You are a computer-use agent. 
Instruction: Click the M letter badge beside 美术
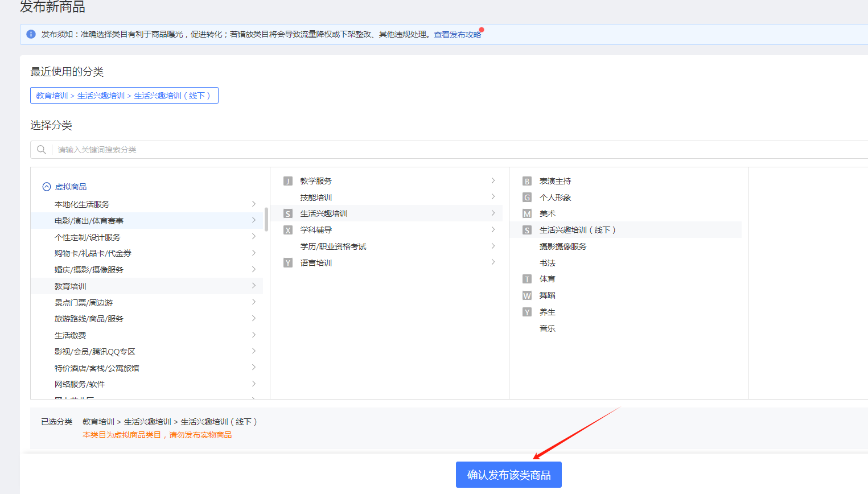pos(527,213)
